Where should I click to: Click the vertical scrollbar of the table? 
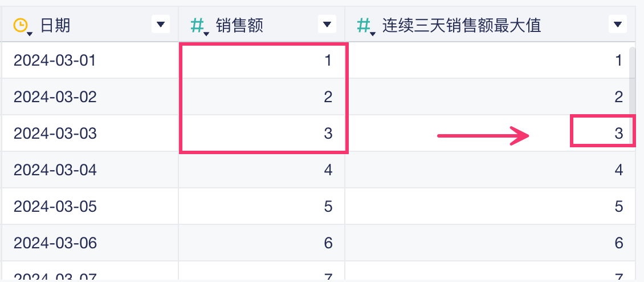pos(632,80)
